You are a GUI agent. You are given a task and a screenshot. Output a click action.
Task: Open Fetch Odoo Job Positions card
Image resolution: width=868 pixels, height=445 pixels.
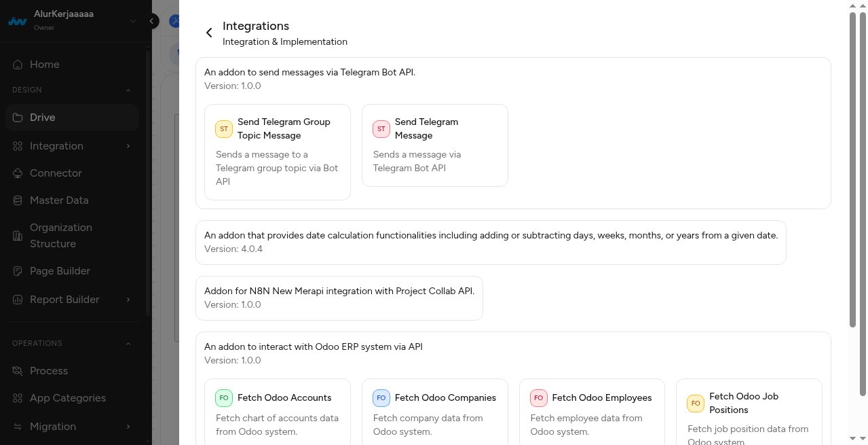tap(749, 412)
